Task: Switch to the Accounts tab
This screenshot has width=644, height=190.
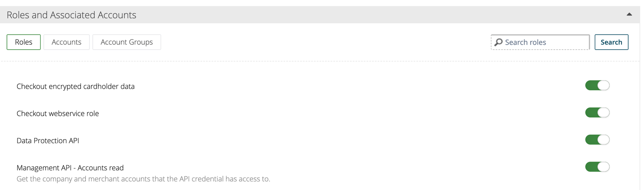Action: (x=66, y=42)
